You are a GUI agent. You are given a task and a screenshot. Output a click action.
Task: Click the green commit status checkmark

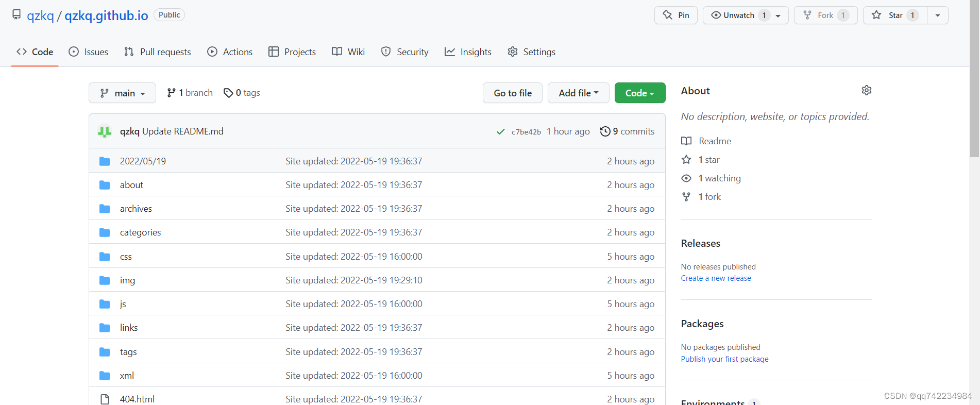tap(500, 131)
